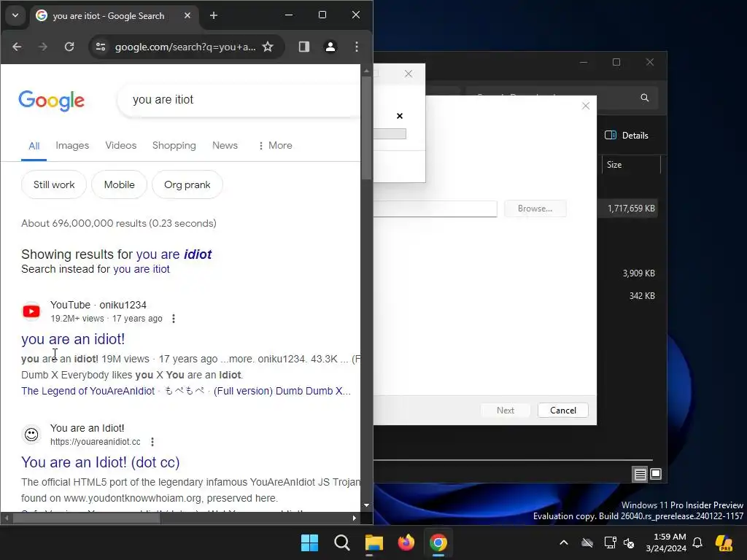Open a new Chrome tab

[x=214, y=16]
